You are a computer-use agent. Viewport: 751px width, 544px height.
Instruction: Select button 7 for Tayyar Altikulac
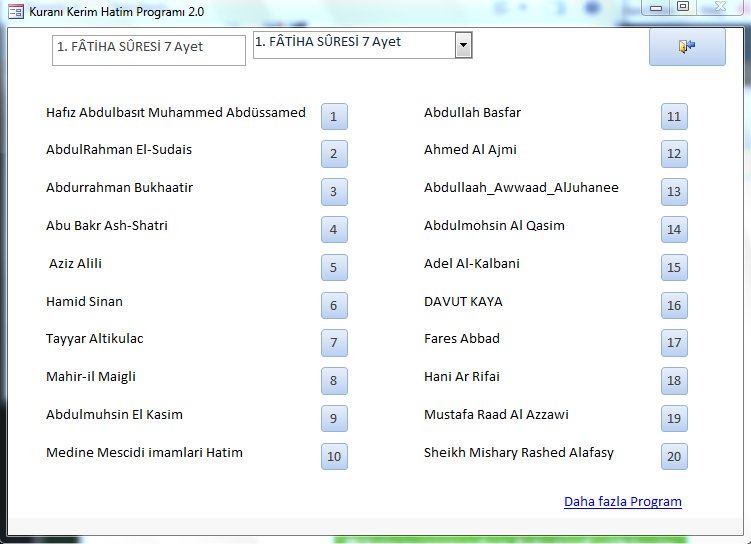coord(334,343)
